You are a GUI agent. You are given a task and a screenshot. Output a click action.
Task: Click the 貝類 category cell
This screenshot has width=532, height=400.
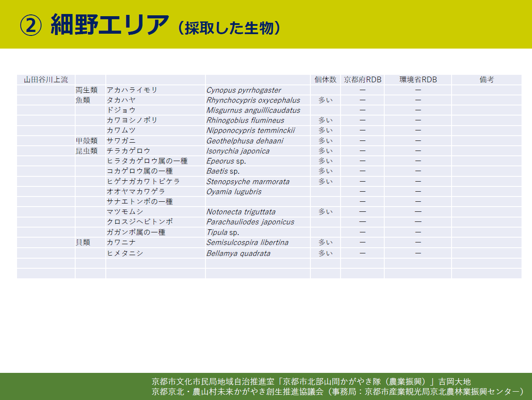click(83, 242)
